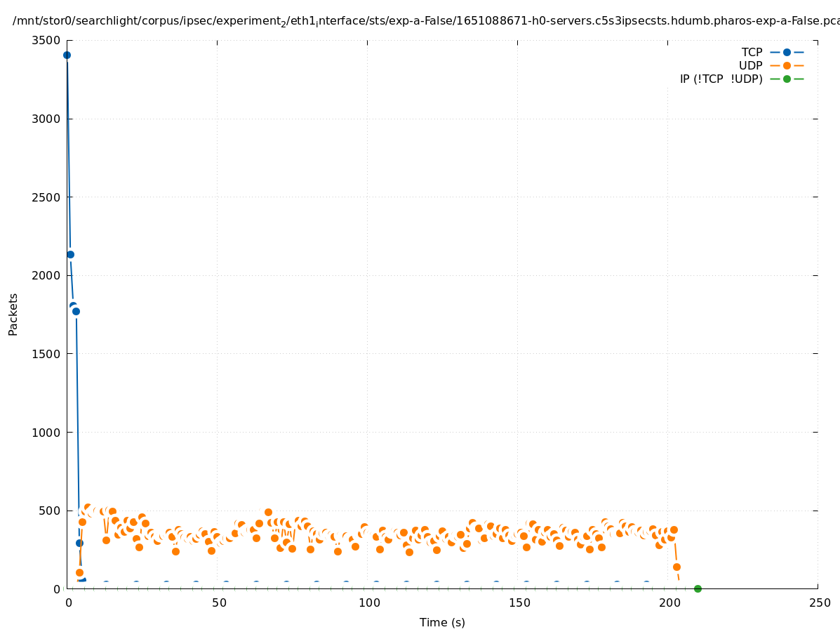
Task: Click the blue TCP legend marker
Action: tap(787, 52)
